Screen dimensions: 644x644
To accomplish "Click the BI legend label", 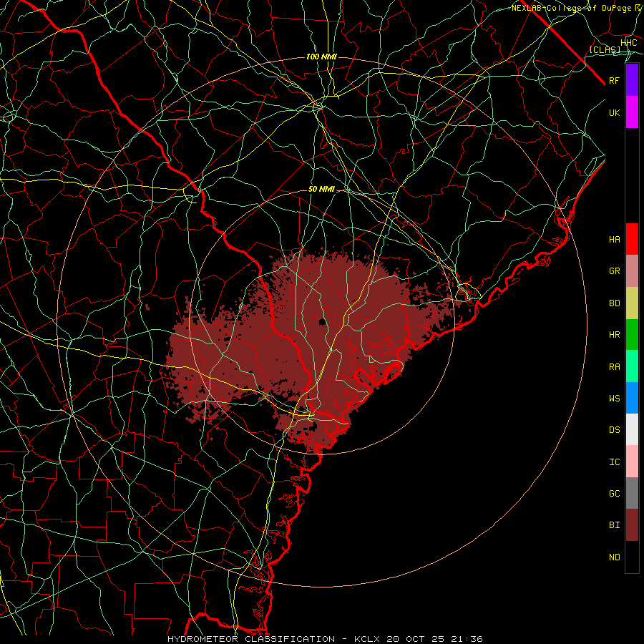I will (615, 525).
